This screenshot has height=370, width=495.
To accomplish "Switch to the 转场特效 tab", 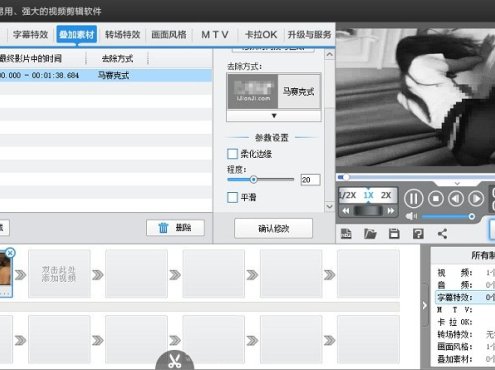I will (x=123, y=35).
